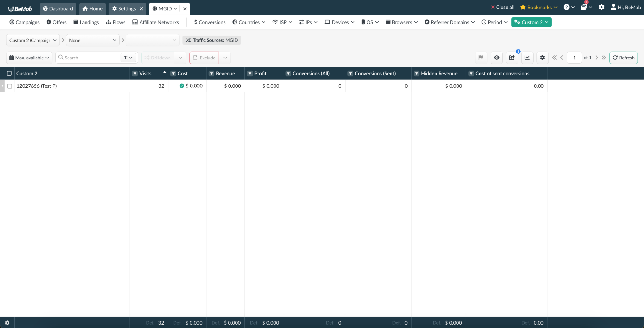
Task: Open the Conversions report
Action: pyautogui.click(x=209, y=22)
